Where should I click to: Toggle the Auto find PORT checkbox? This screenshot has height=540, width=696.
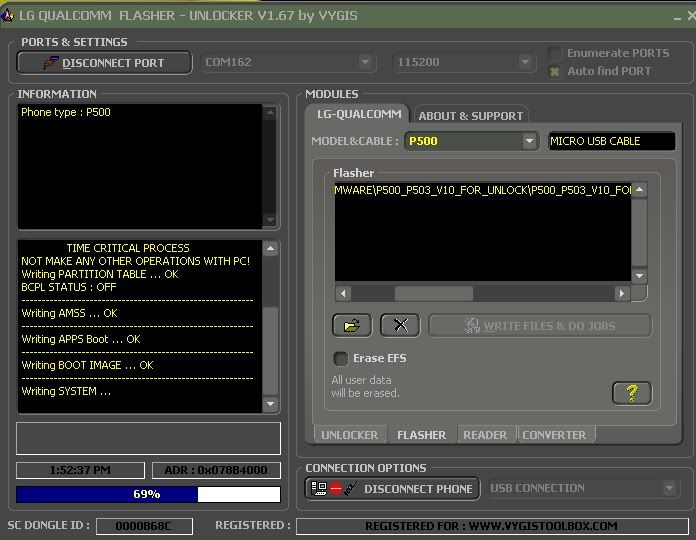click(555, 71)
